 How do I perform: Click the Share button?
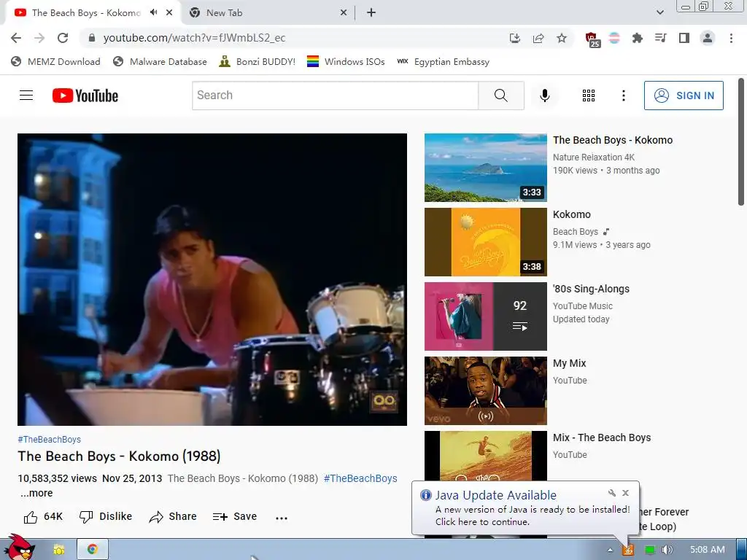pyautogui.click(x=172, y=517)
